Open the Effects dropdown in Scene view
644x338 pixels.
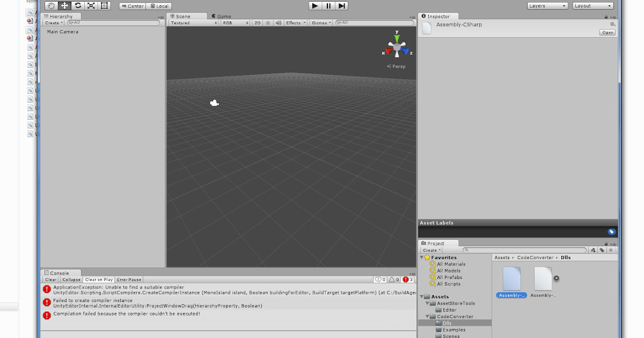click(x=296, y=23)
